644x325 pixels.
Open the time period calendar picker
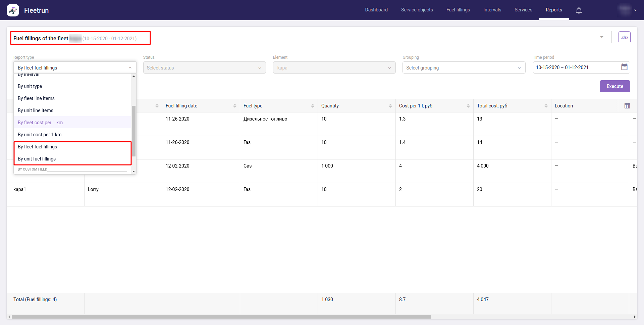coord(624,67)
